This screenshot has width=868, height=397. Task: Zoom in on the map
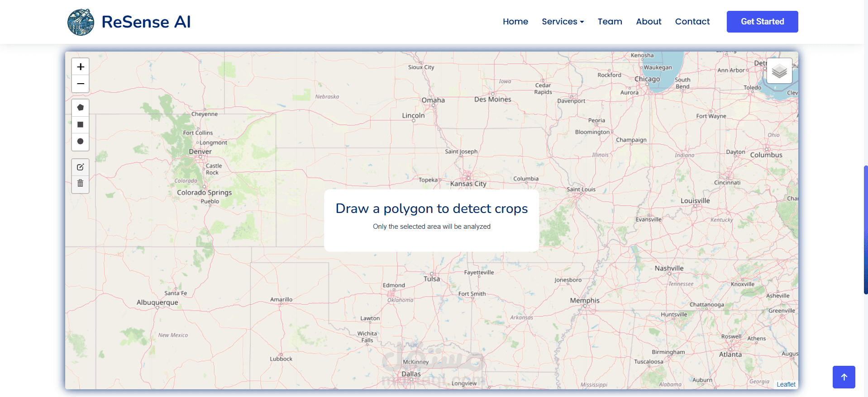click(81, 67)
